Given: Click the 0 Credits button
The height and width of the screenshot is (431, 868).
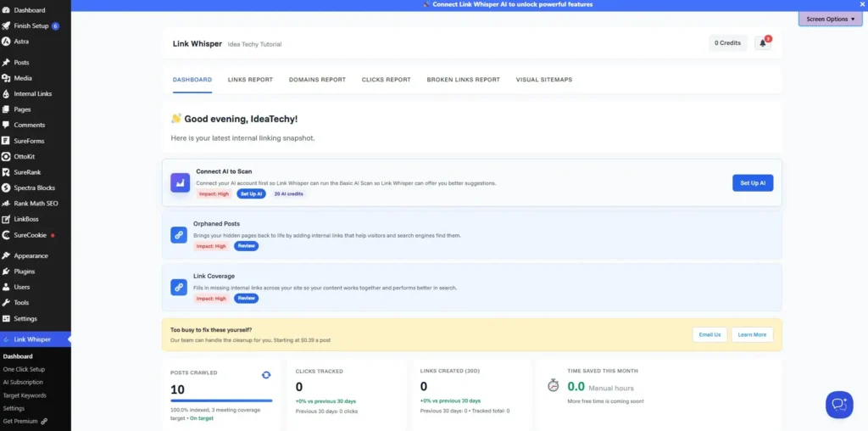Looking at the screenshot, I should pyautogui.click(x=727, y=42).
